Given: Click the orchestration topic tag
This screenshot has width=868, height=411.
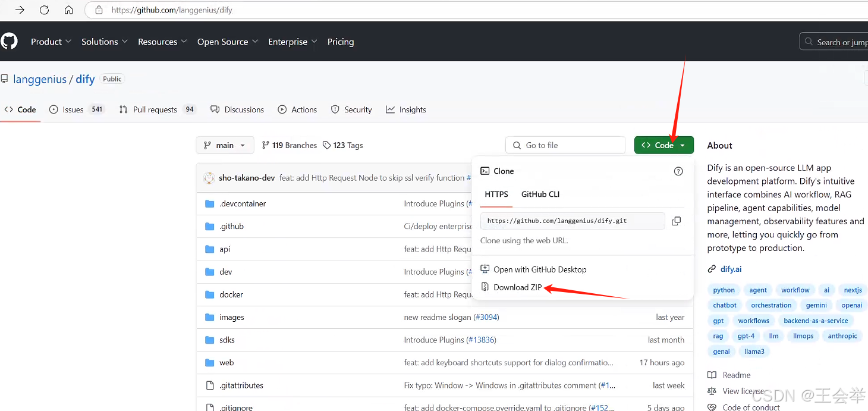Looking at the screenshot, I should pyautogui.click(x=771, y=305).
